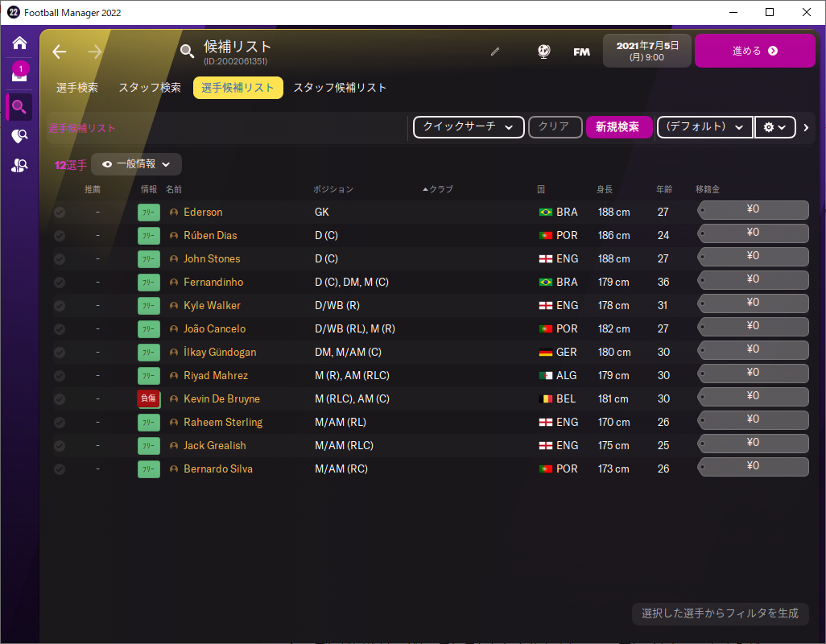This screenshot has width=826, height=644.
Task: Click the 進める continue button
Action: (755, 51)
